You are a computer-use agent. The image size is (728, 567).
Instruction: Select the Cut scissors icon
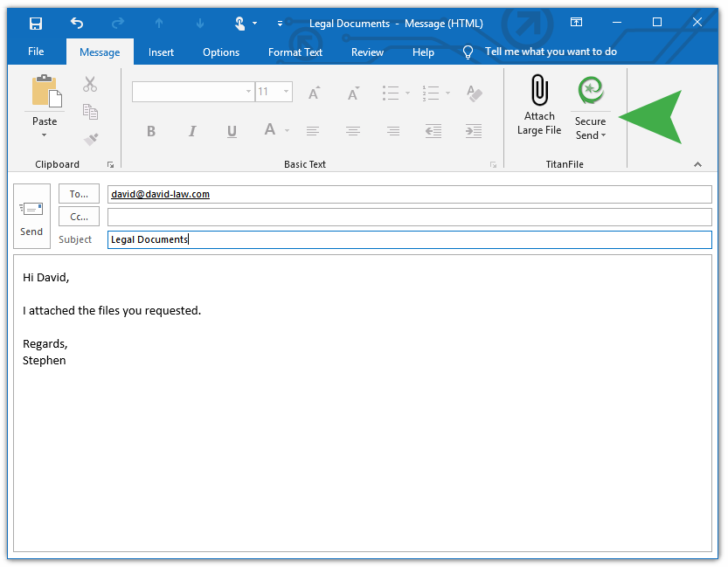(x=90, y=84)
